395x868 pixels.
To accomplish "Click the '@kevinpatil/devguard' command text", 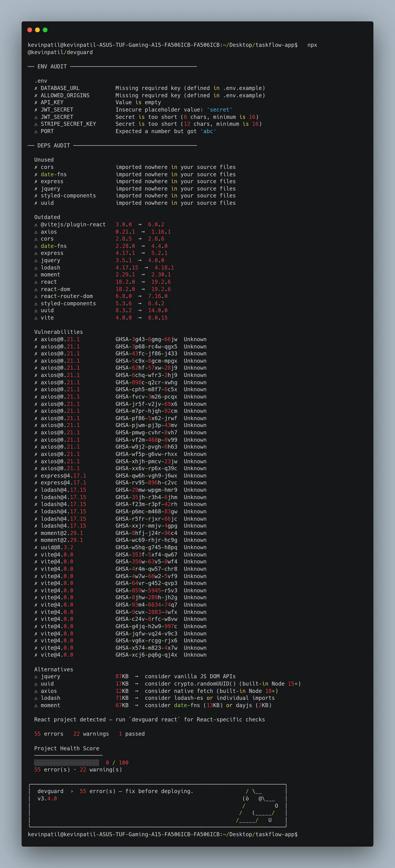I will (x=60, y=52).
